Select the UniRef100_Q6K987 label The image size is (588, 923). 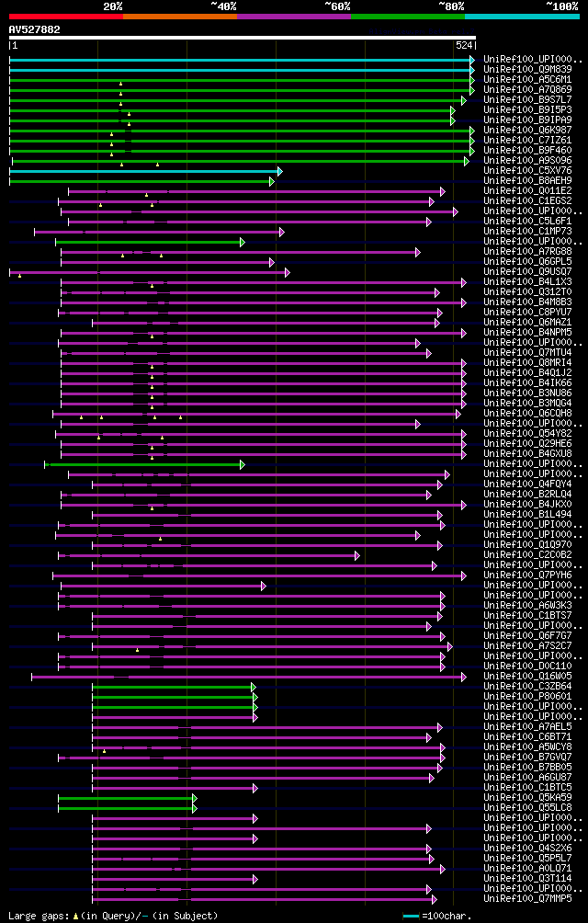point(526,131)
